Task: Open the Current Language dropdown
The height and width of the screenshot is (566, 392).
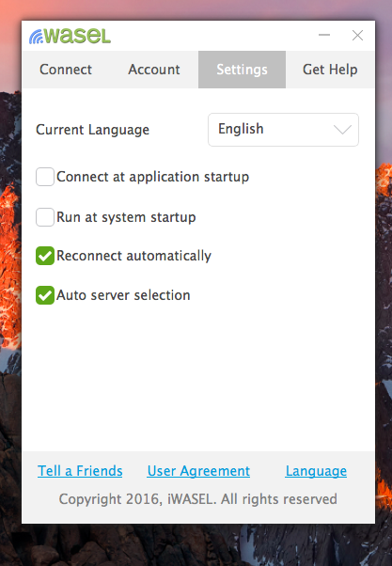Action: 283,130
